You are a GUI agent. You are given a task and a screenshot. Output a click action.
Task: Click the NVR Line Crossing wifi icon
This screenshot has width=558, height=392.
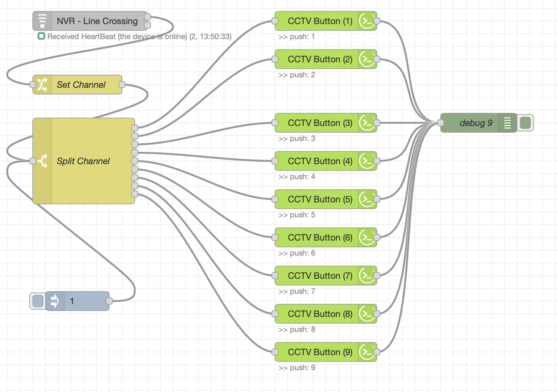pyautogui.click(x=42, y=21)
